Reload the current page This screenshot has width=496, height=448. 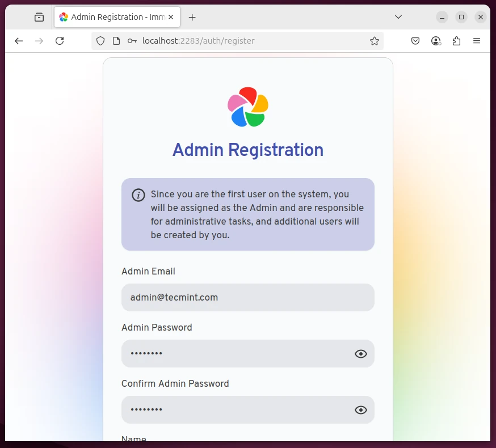pos(60,41)
